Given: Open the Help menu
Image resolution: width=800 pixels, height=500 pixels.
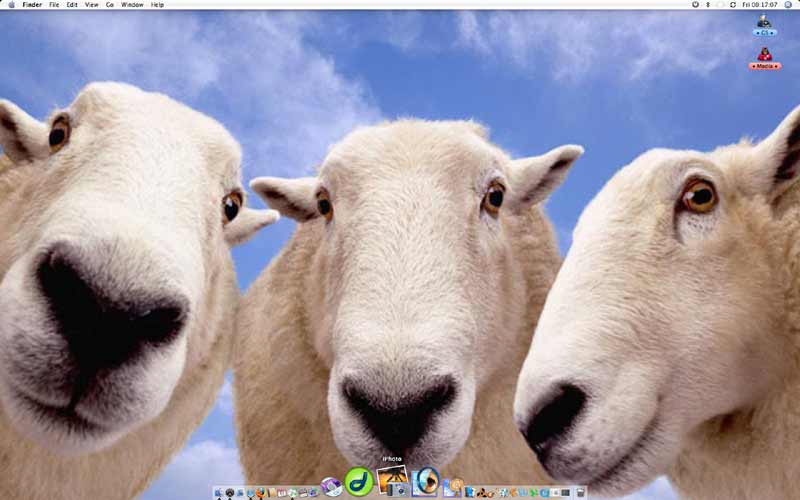Looking at the screenshot, I should (x=158, y=5).
